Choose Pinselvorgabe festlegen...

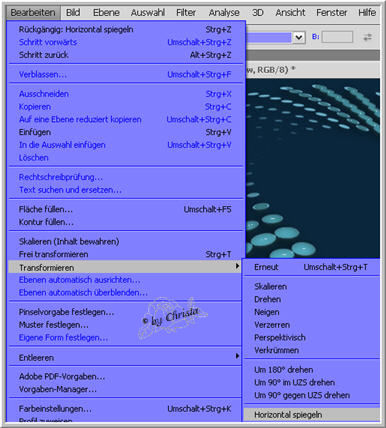click(125, 312)
